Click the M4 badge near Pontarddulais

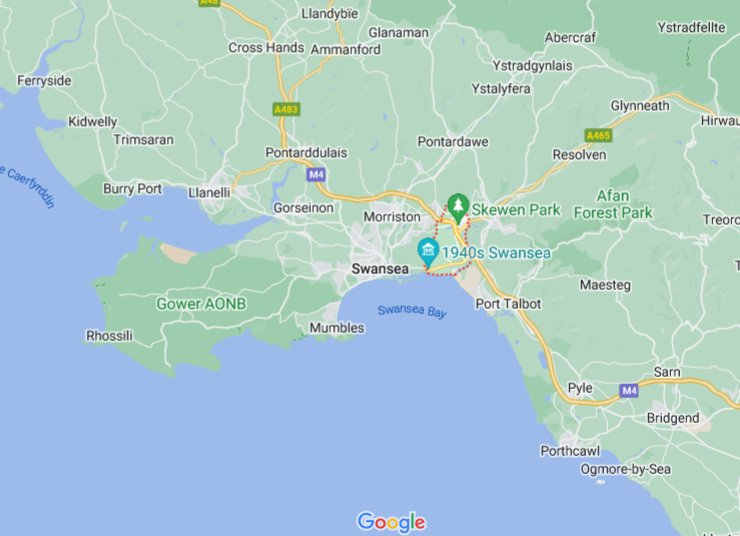coord(316,175)
